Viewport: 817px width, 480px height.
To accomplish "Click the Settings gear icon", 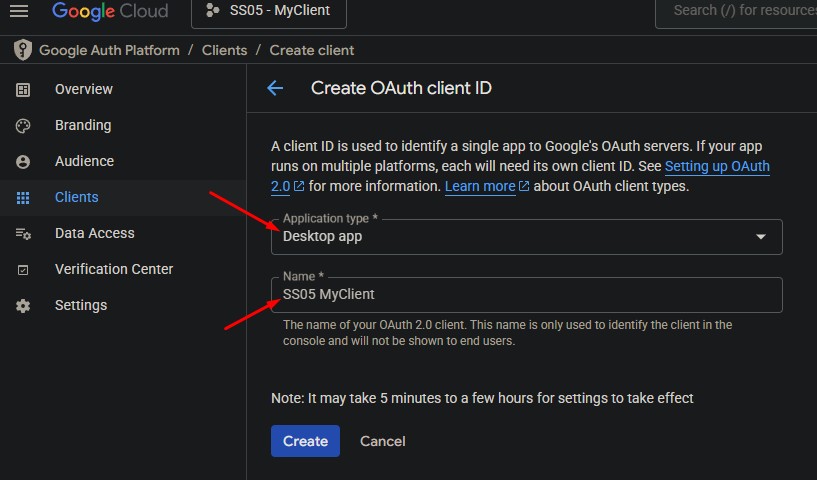I will [x=23, y=306].
